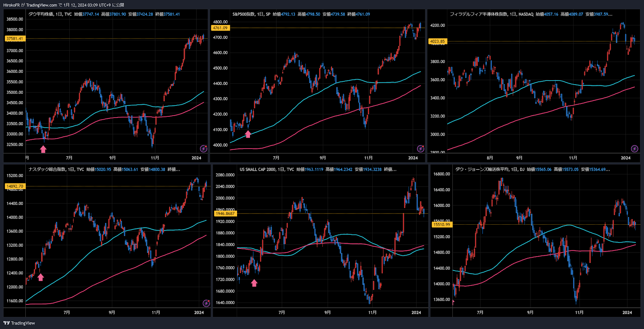Click the small cap open value 1963.1119
644x329 pixels.
pos(314,169)
